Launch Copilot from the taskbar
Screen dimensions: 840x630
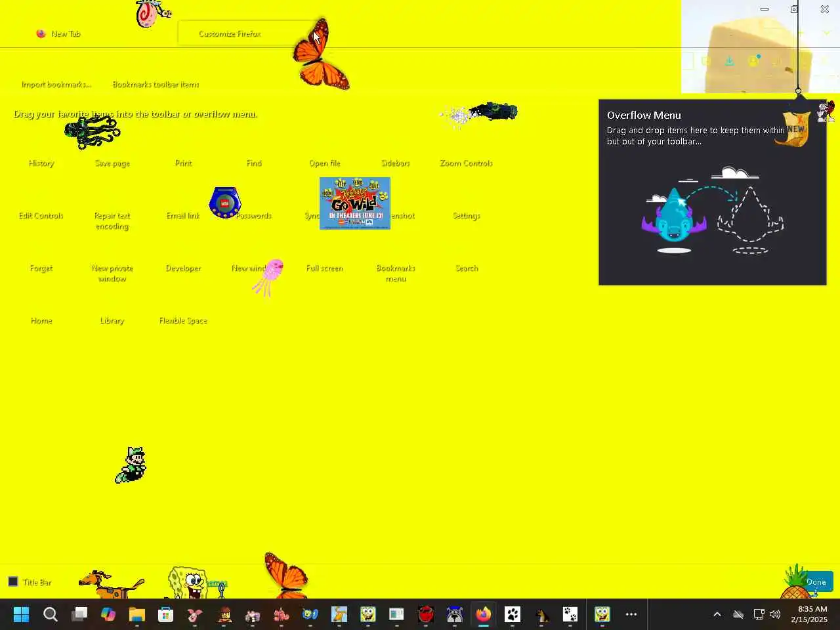click(x=108, y=614)
